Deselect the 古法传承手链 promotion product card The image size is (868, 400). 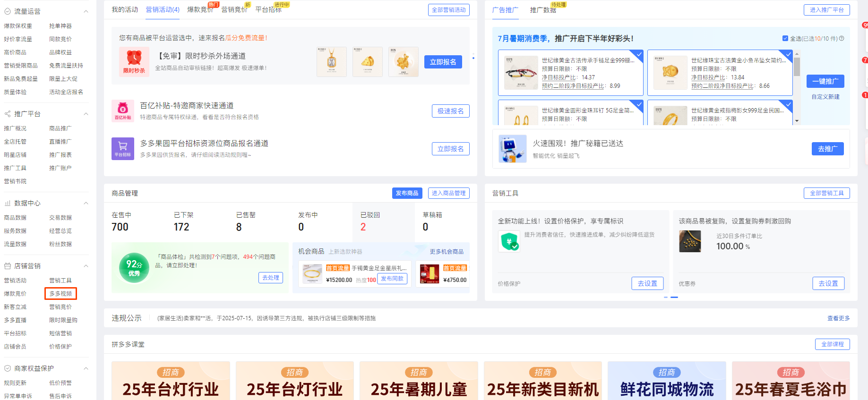tap(638, 54)
